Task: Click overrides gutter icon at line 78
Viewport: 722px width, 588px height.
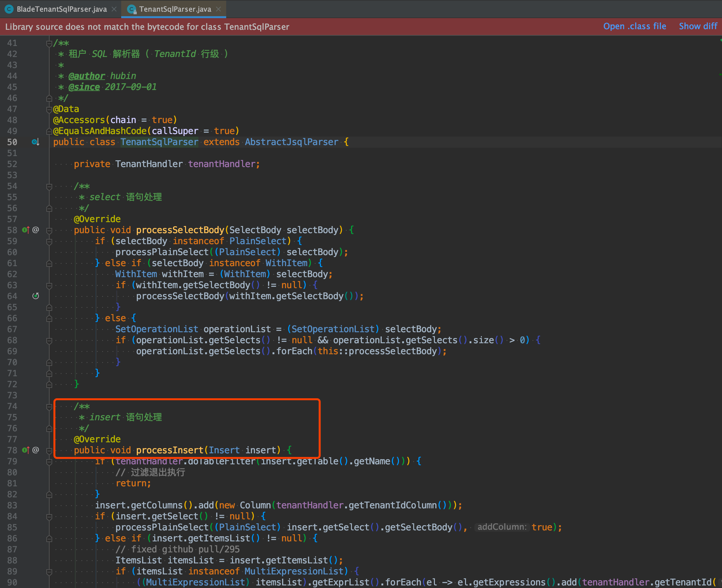Action: pos(26,450)
